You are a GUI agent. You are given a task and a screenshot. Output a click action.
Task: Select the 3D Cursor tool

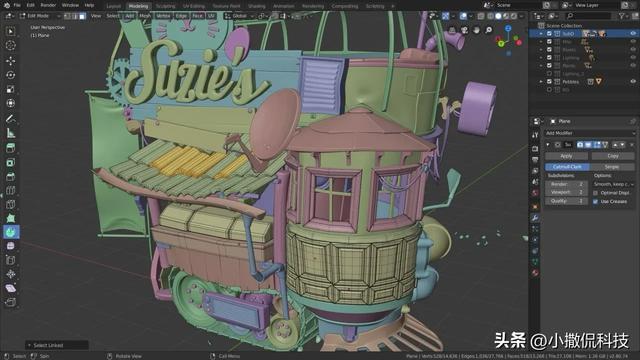tap(11, 46)
